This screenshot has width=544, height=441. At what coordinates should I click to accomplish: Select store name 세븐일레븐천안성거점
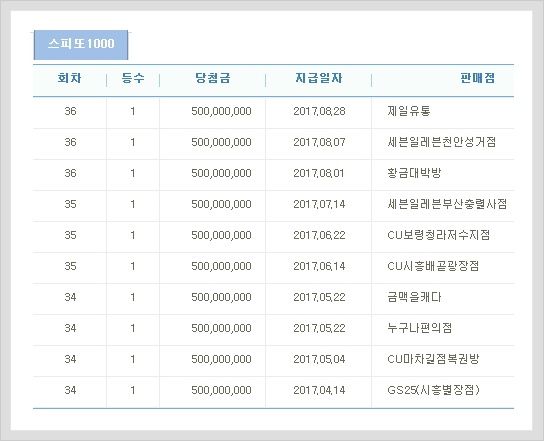pos(442,142)
